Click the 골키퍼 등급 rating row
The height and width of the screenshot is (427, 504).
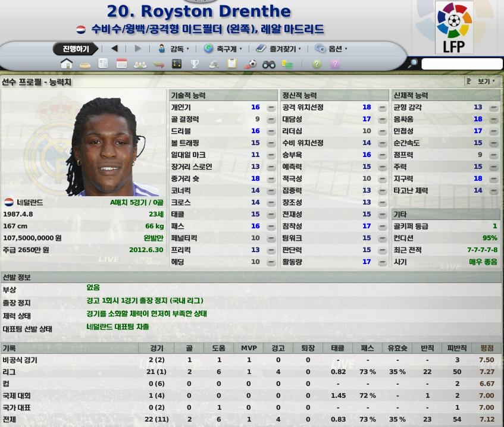pyautogui.click(x=446, y=226)
